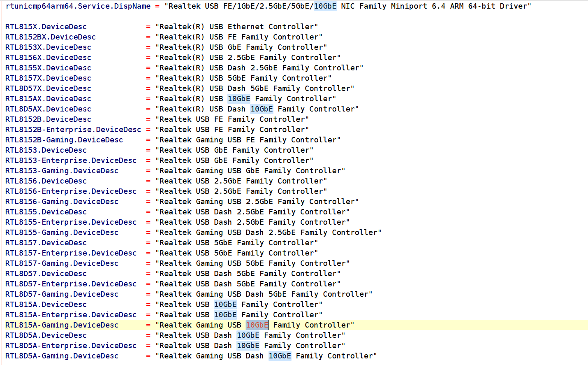
Task: Click "Realtek(R) USB Dash 5GbE Family Controller" value
Action: 255,88
